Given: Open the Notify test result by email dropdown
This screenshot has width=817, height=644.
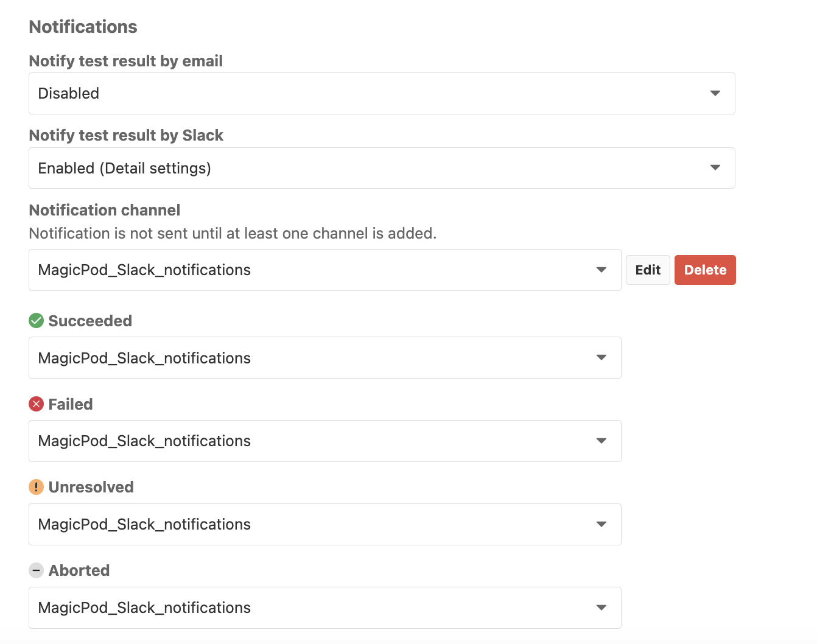Looking at the screenshot, I should tap(382, 93).
